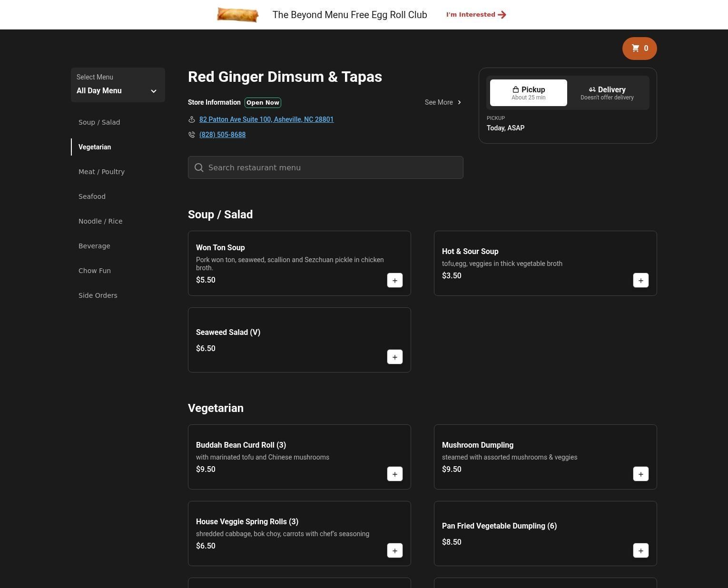Go to the Noodle / Rice section

point(100,221)
